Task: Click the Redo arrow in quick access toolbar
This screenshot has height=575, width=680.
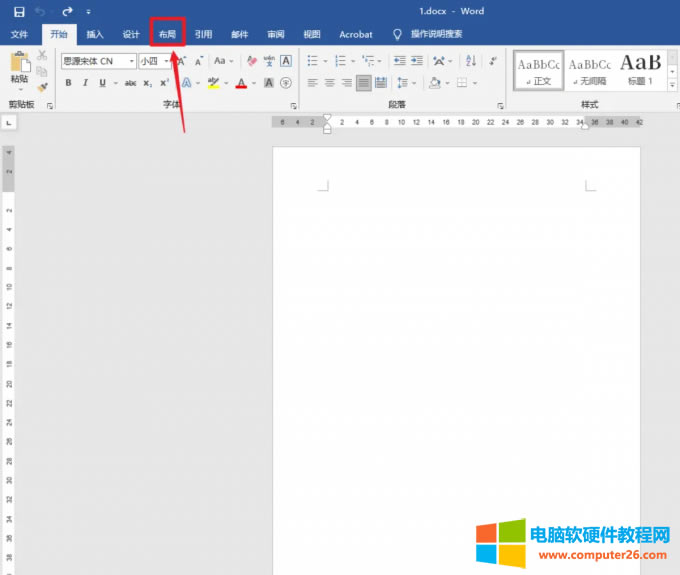Action: (x=67, y=11)
